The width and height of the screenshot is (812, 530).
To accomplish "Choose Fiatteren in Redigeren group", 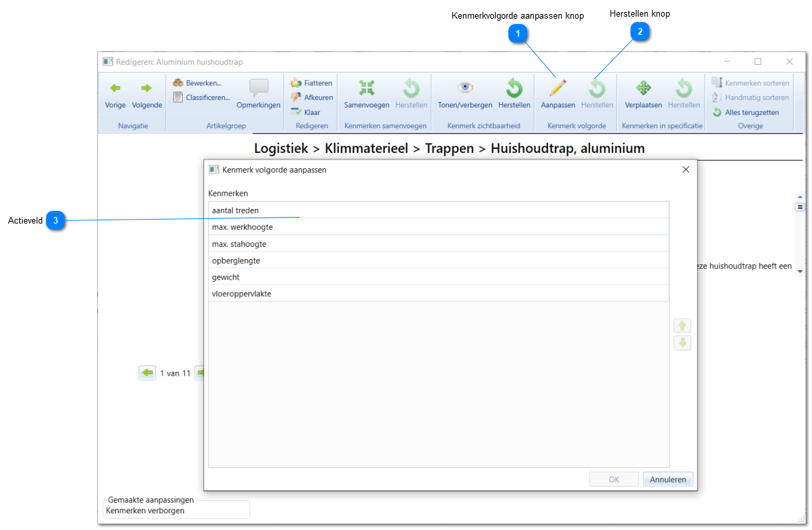I will point(312,83).
